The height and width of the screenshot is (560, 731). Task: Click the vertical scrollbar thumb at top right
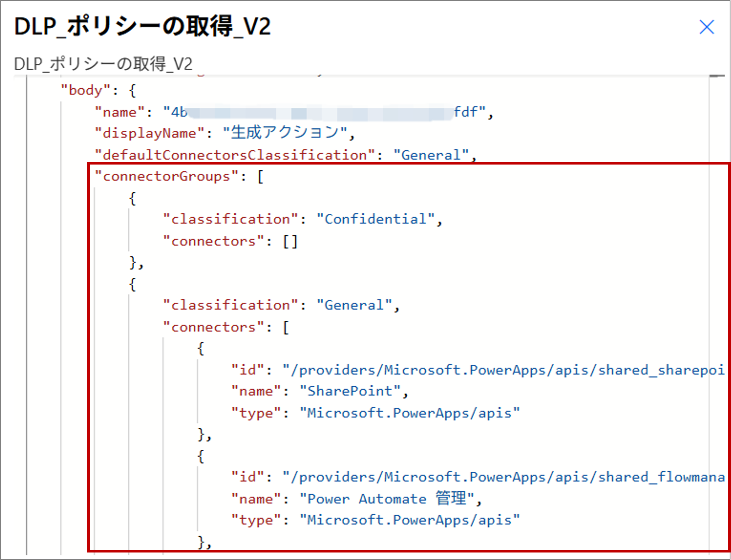tap(717, 76)
